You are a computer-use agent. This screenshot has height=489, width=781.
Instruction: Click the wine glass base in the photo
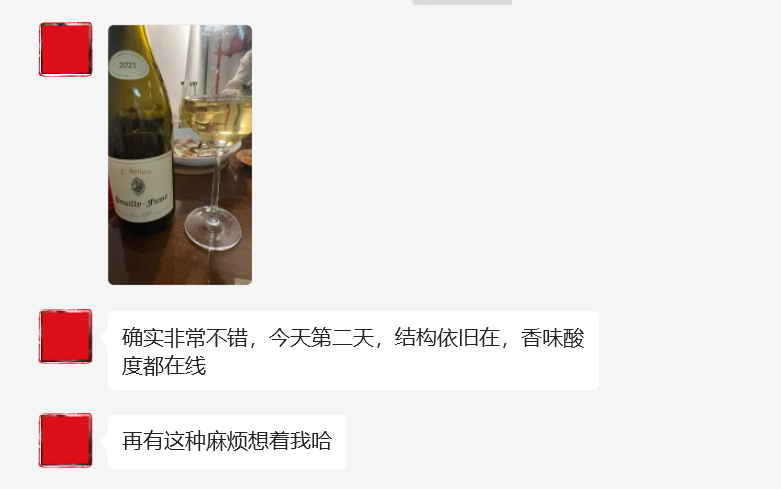coord(213,229)
